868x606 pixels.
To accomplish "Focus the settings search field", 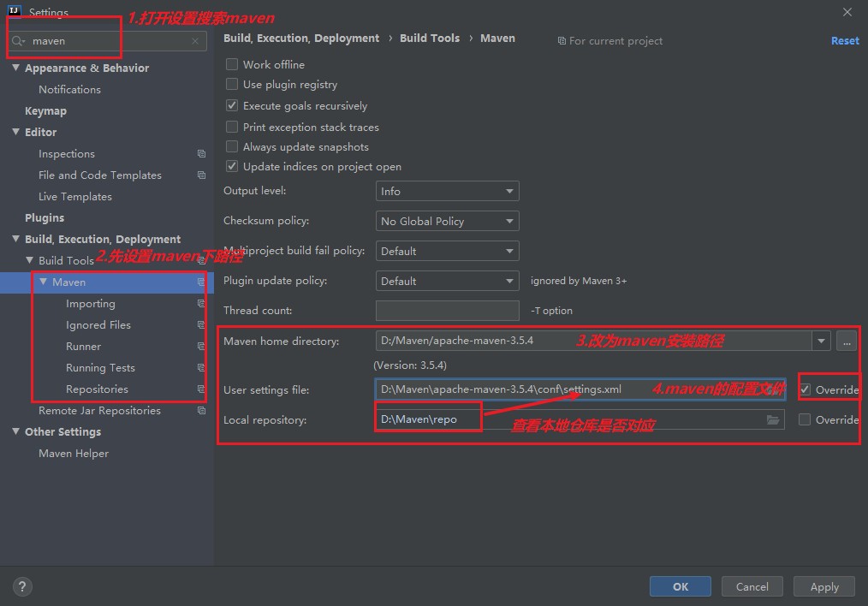I will [109, 41].
